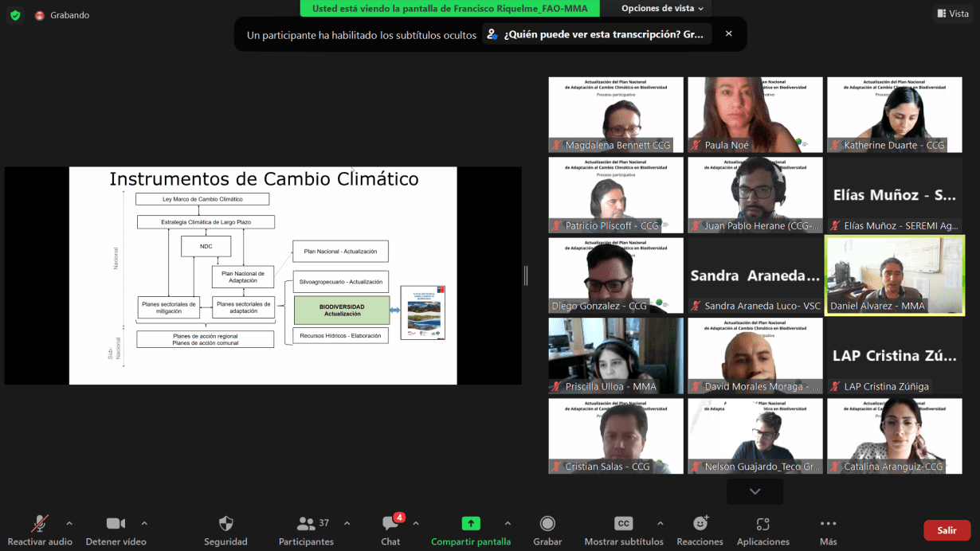Dismiss the subtitles notification banner

(728, 34)
